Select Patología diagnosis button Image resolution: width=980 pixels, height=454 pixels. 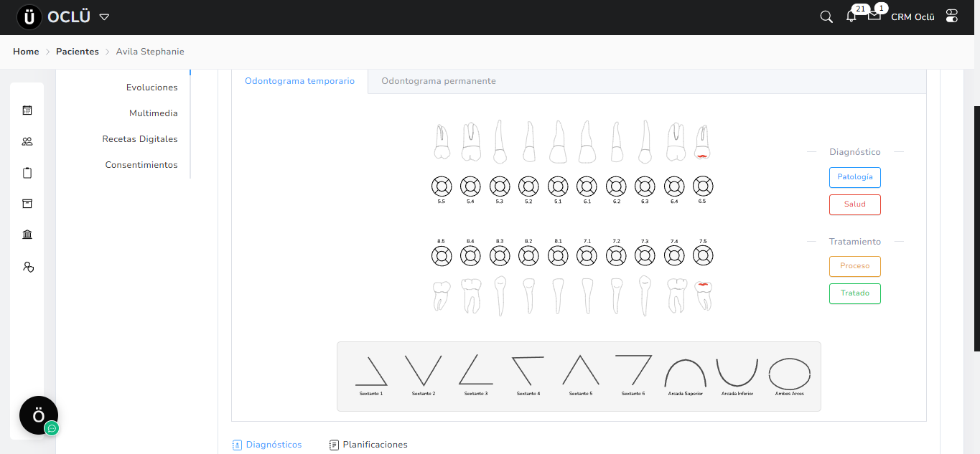click(x=854, y=177)
